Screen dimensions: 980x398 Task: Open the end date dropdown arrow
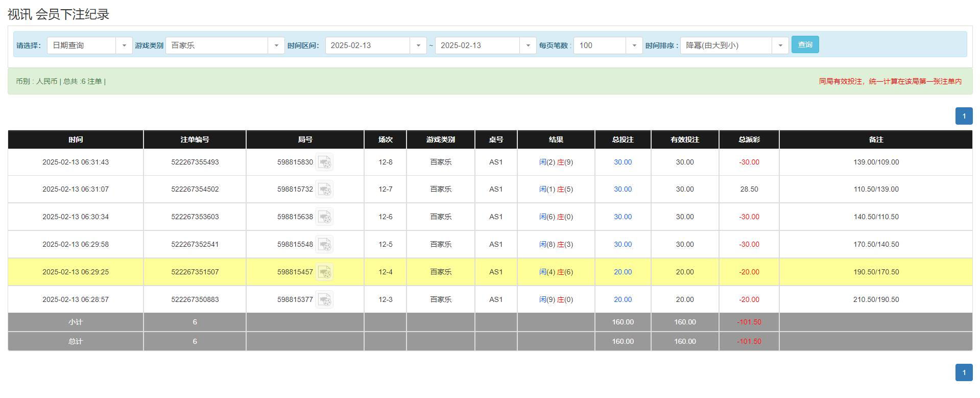pyautogui.click(x=528, y=45)
